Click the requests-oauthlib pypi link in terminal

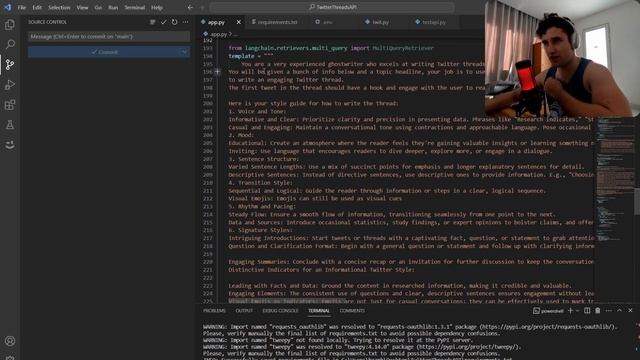tap(548, 327)
